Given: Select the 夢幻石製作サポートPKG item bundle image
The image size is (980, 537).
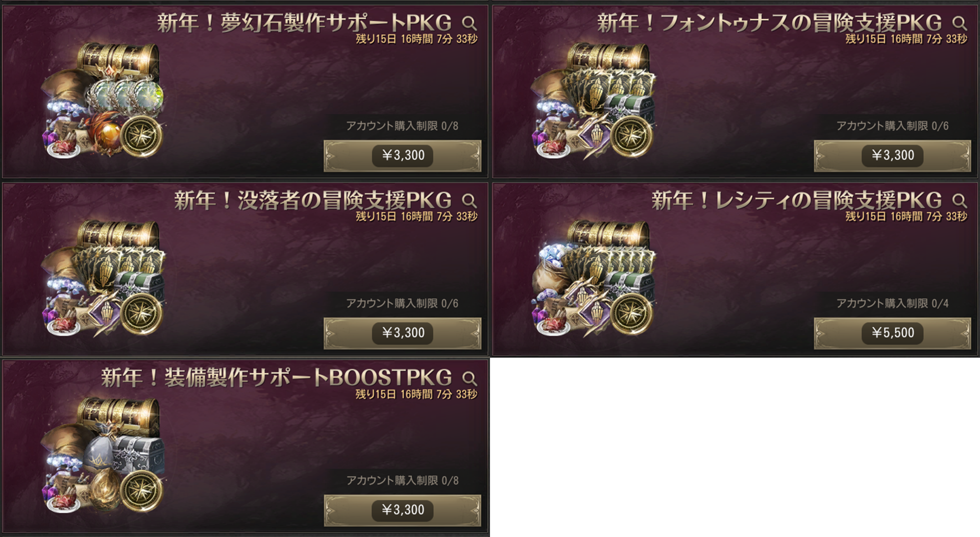Looking at the screenshot, I should [x=103, y=100].
